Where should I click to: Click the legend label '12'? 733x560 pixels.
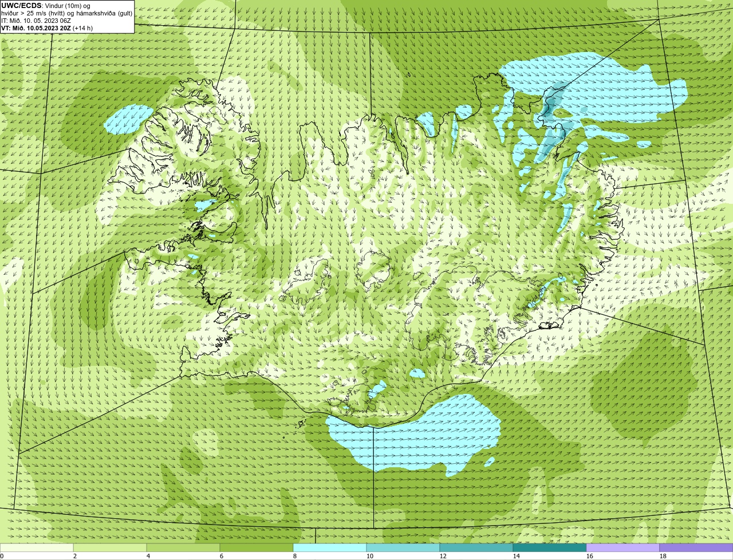pyautogui.click(x=443, y=556)
